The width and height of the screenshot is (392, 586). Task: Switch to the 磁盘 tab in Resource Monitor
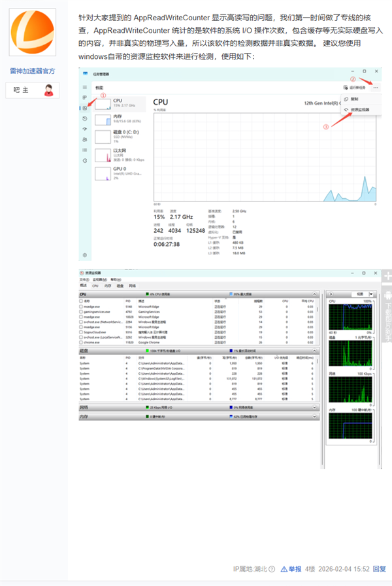[120, 286]
